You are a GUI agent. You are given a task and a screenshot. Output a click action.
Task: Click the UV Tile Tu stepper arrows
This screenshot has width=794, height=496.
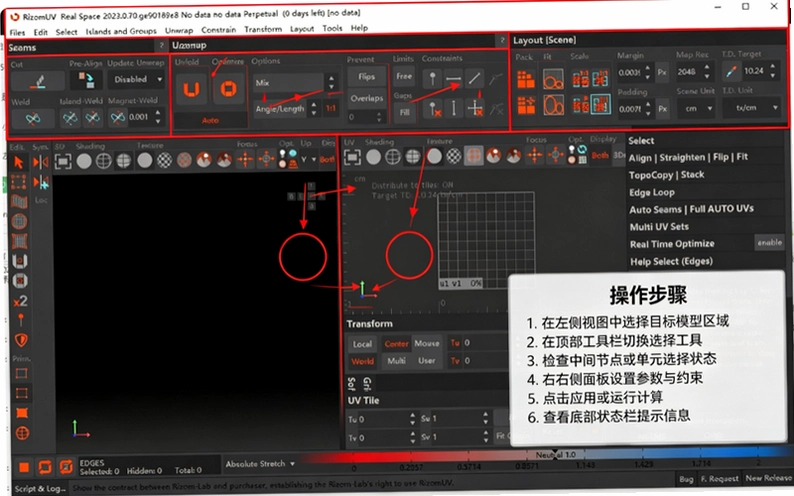coord(412,420)
